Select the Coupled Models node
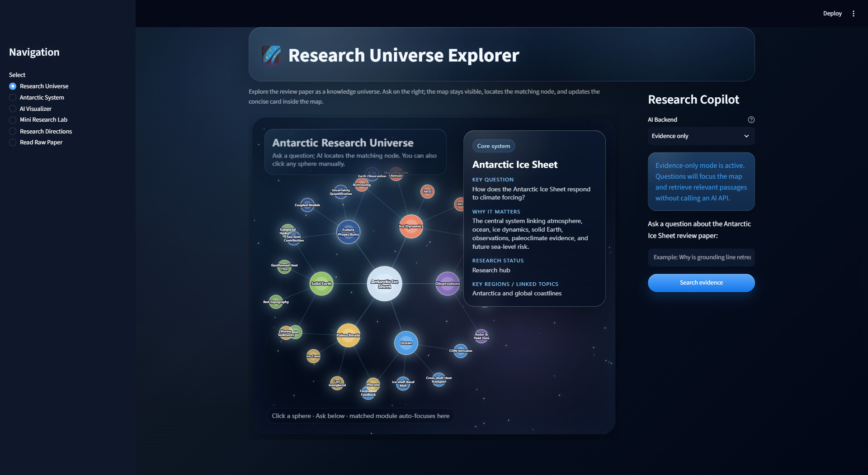The height and width of the screenshot is (475, 868). (307, 205)
